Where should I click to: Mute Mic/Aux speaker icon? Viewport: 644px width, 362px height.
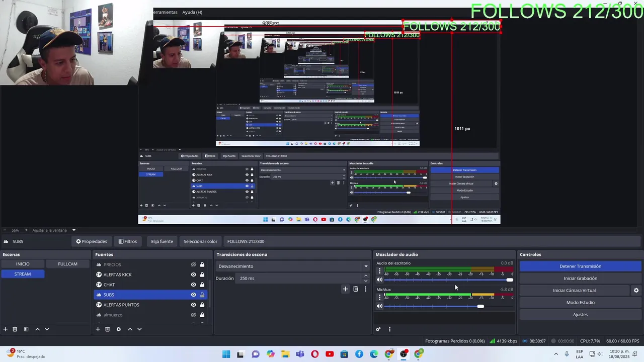click(x=380, y=306)
